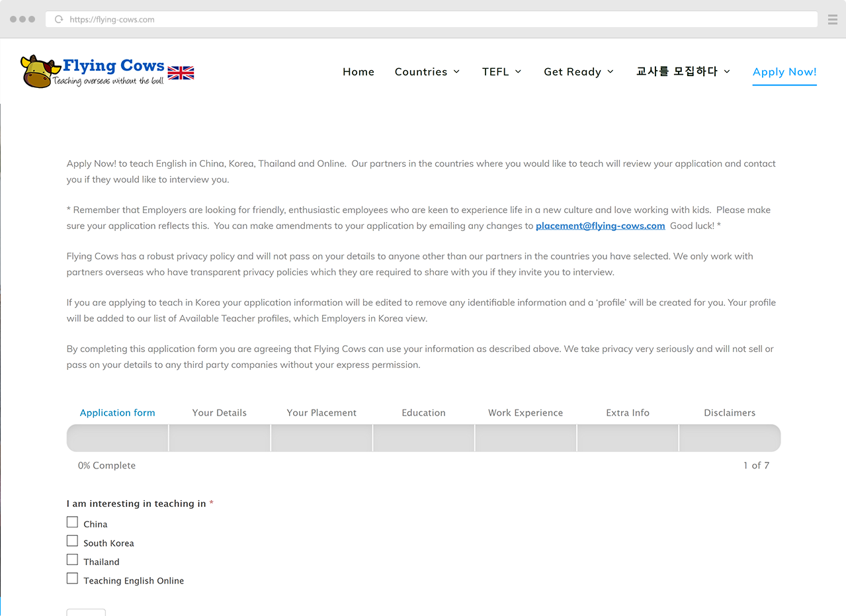Image resolution: width=846 pixels, height=616 pixels.
Task: Click the middle Education progress bar segment
Action: coord(423,438)
